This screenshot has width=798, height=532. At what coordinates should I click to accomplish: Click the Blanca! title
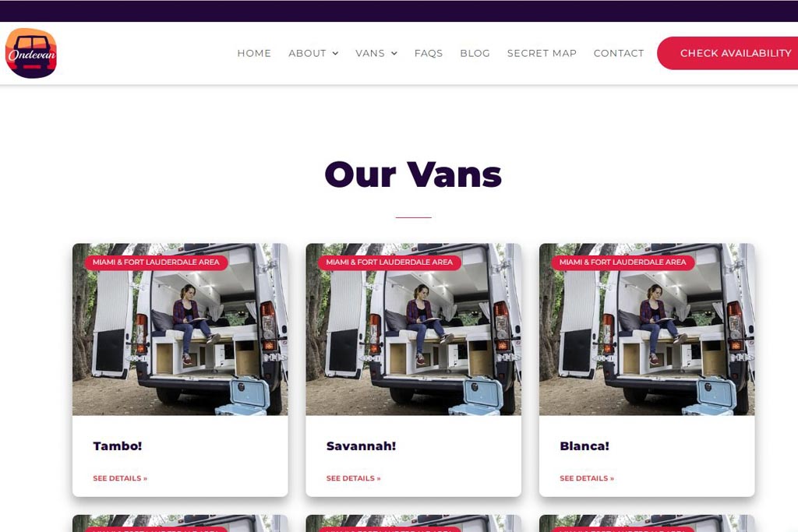click(584, 446)
